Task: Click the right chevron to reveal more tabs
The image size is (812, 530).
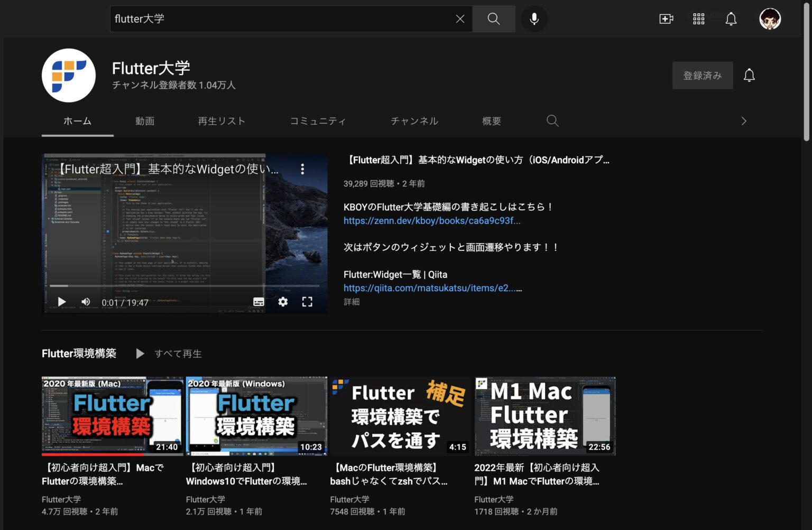Action: pyautogui.click(x=744, y=120)
